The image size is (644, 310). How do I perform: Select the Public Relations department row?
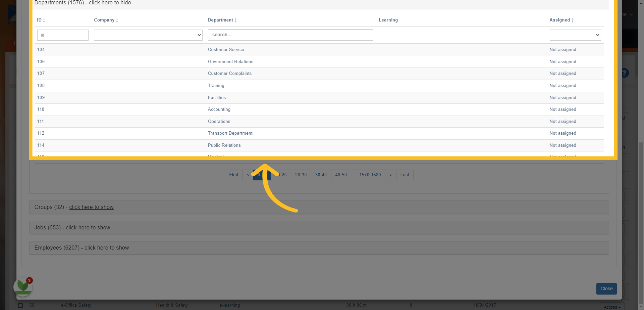319,145
